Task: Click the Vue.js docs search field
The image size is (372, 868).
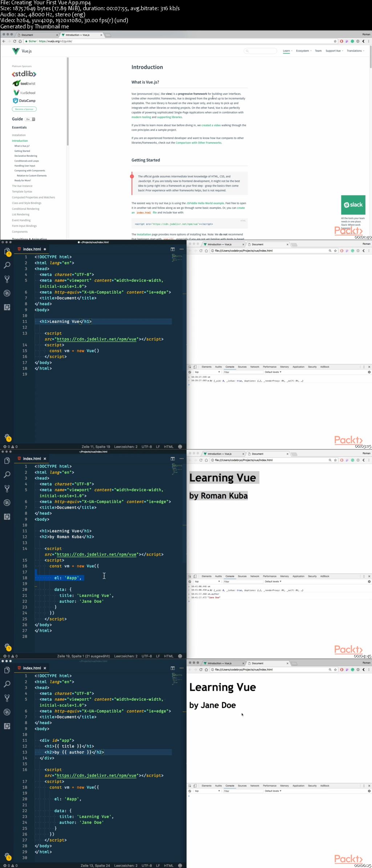Action: click(x=260, y=51)
